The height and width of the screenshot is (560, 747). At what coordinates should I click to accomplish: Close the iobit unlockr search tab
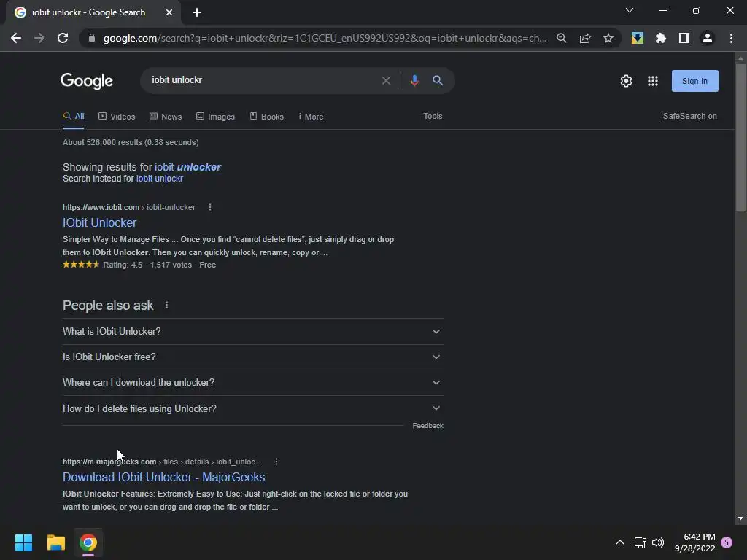tap(169, 12)
